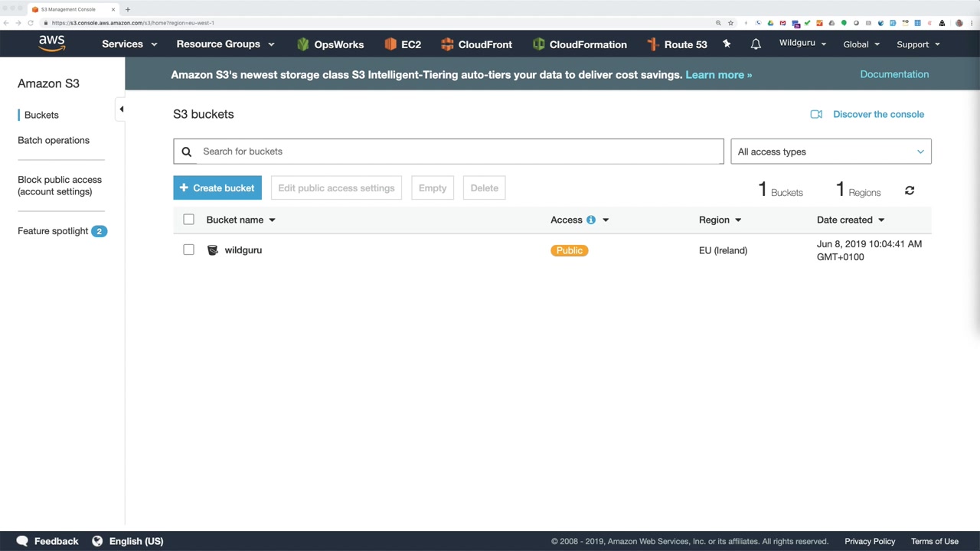Click the Feedback speech bubble icon
The height and width of the screenshot is (551, 980).
pyautogui.click(x=22, y=541)
